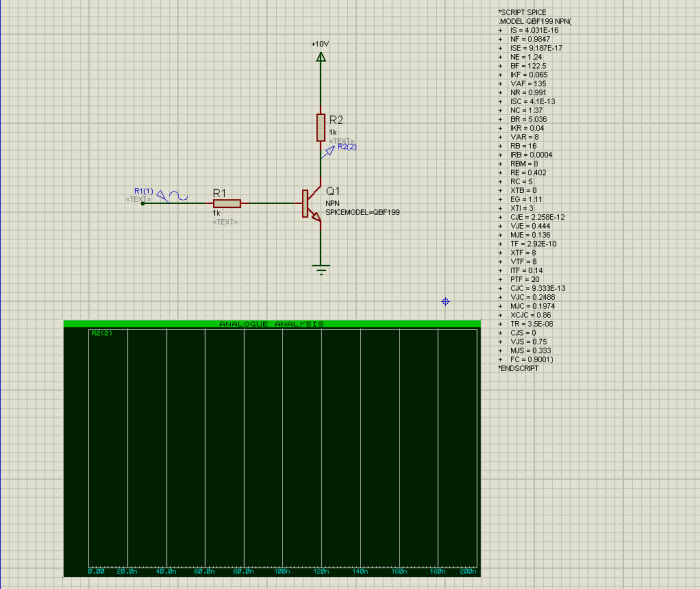Click the R2(2) probe label
This screenshot has height=589, width=700.
(x=347, y=146)
